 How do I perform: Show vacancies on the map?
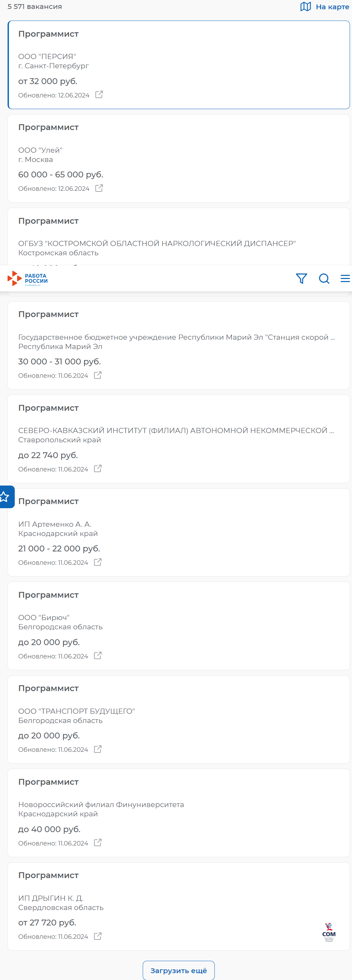(325, 7)
